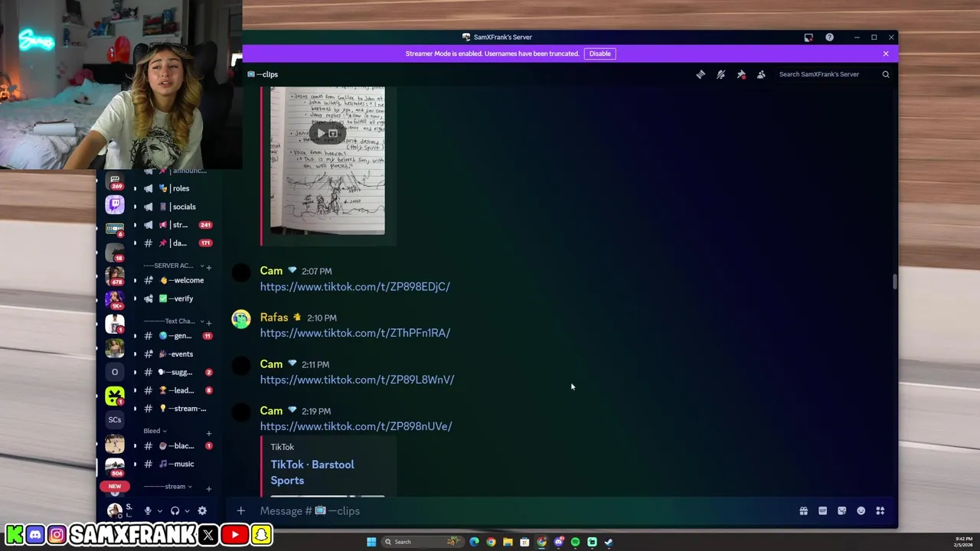Open the Discord inbox icon in title bar

click(808, 37)
